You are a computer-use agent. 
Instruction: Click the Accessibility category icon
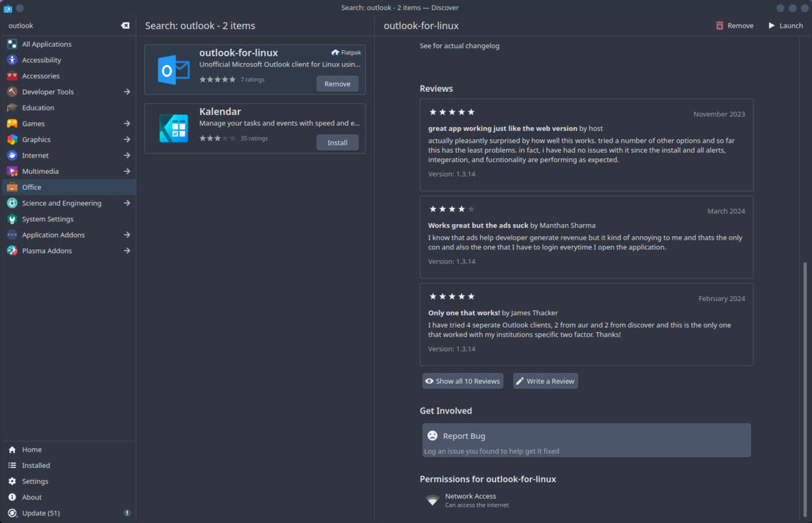click(12, 60)
